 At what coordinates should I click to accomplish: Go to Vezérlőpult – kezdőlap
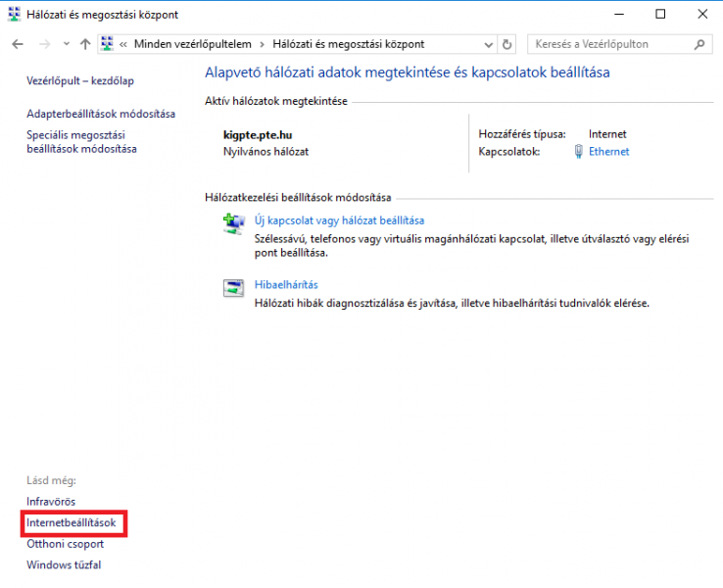coord(82,81)
